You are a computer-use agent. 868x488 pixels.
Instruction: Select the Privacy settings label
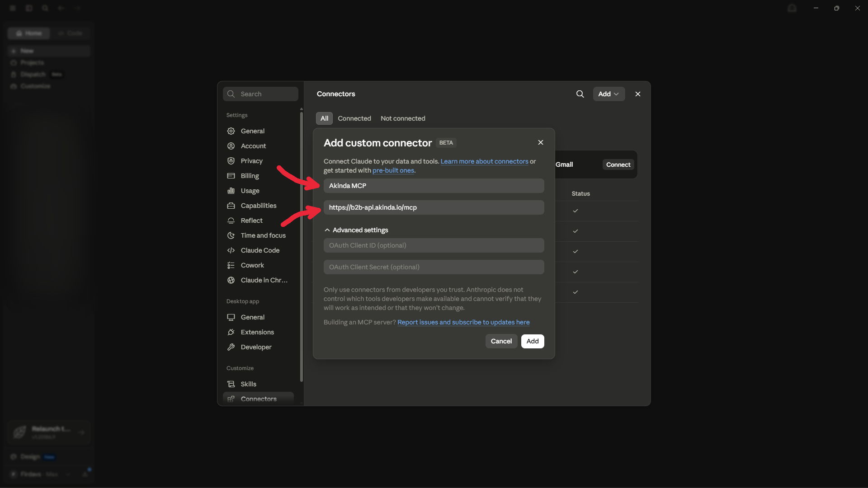tap(251, 161)
